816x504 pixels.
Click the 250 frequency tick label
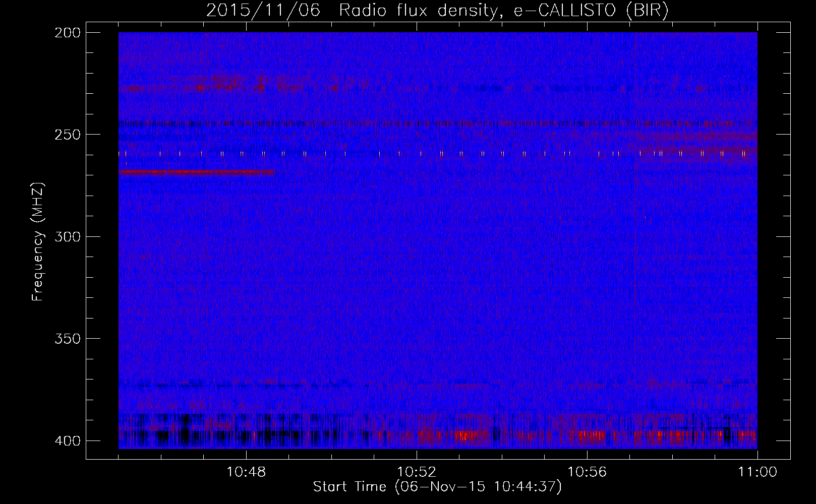tap(67, 135)
